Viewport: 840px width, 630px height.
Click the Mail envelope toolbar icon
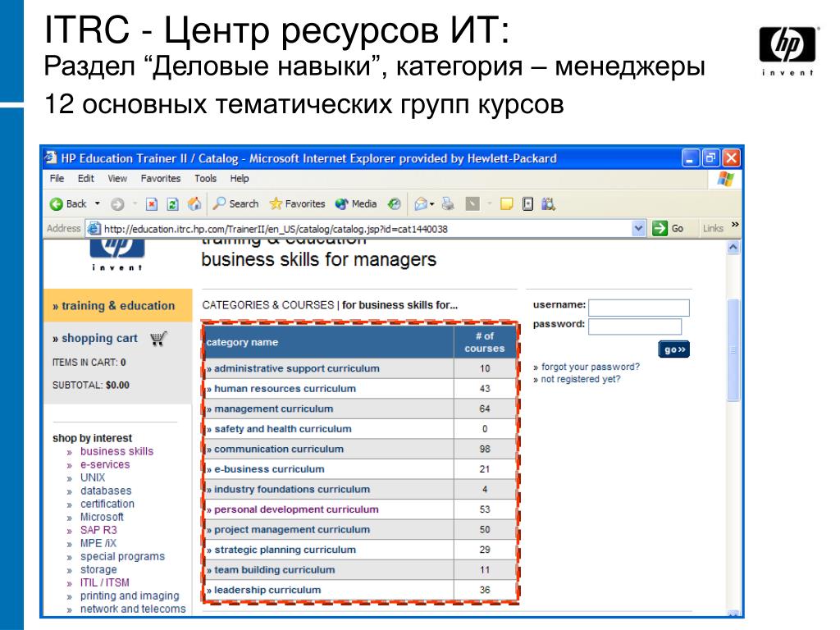pyautogui.click(x=421, y=204)
